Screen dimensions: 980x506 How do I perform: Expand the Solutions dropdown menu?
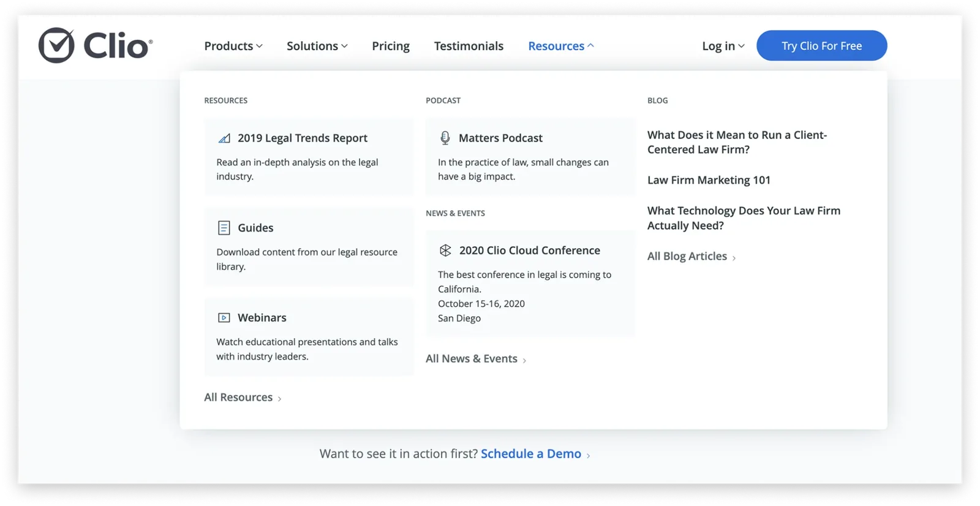(x=317, y=46)
